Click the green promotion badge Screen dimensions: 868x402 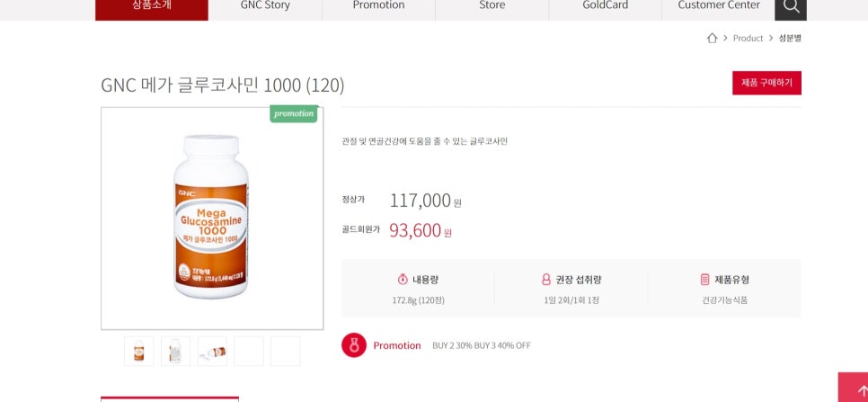tap(294, 114)
